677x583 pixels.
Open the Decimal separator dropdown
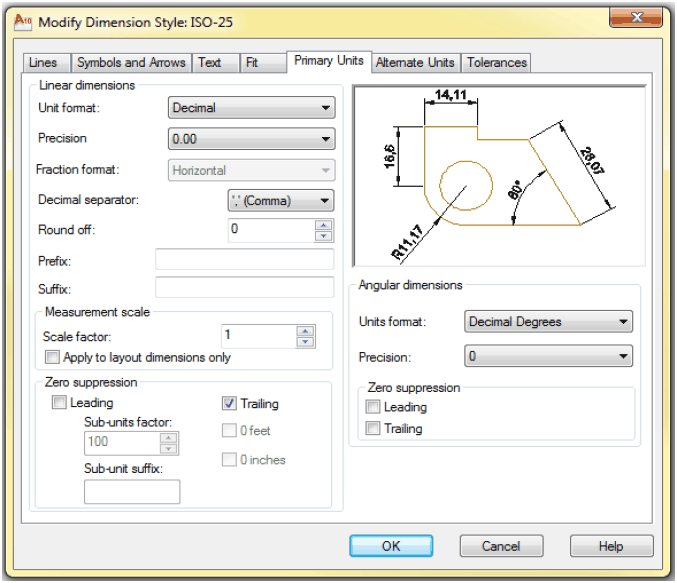pos(281,201)
